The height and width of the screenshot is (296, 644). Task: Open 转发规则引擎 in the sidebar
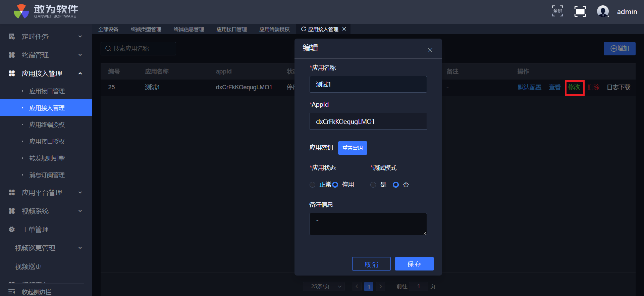(x=47, y=158)
